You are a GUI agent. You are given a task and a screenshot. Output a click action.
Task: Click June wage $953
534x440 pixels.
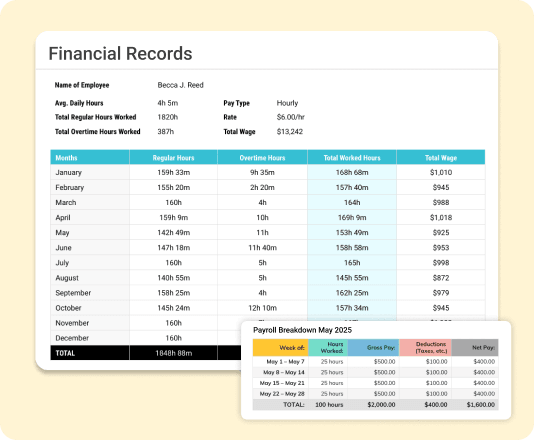(x=441, y=248)
